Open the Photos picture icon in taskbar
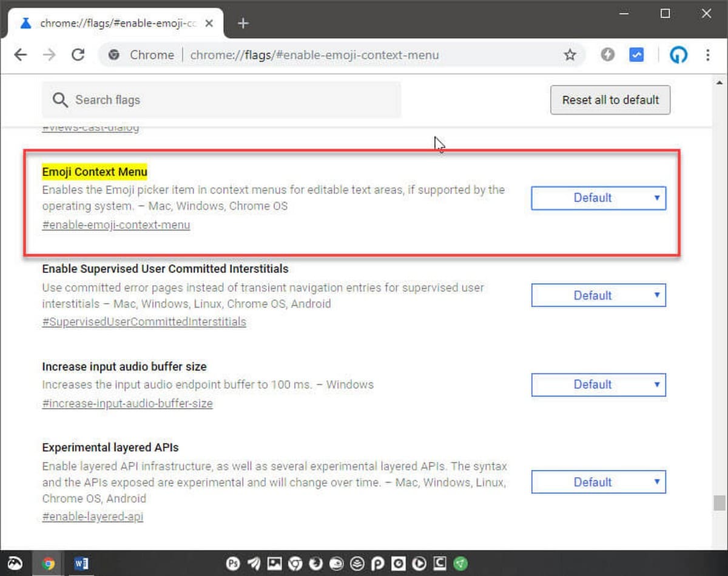 pyautogui.click(x=274, y=564)
